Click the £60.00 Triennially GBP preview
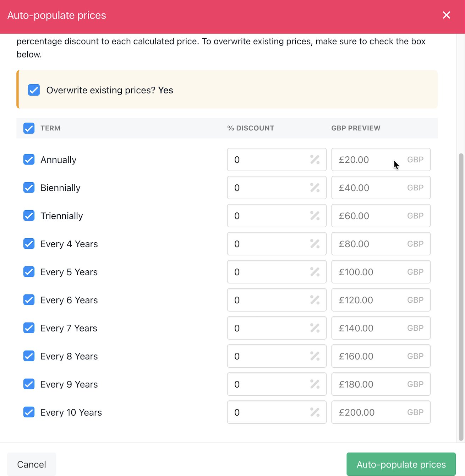Screen dimensions: 465x476 381,216
